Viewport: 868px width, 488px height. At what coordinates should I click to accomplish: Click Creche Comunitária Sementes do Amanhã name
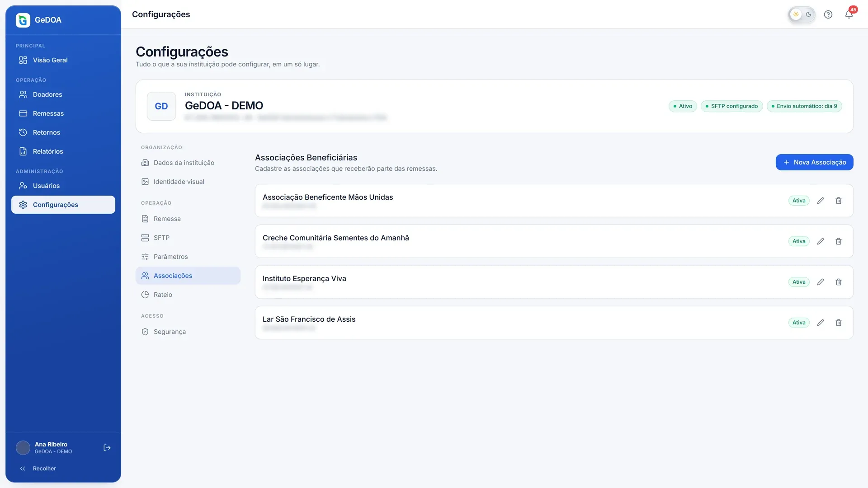tap(335, 238)
